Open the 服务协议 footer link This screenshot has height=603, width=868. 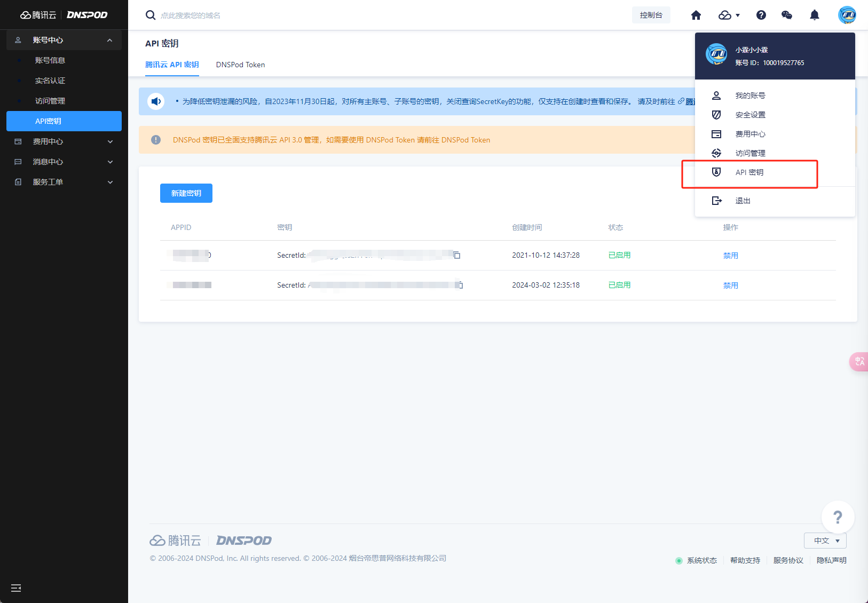tap(788, 560)
